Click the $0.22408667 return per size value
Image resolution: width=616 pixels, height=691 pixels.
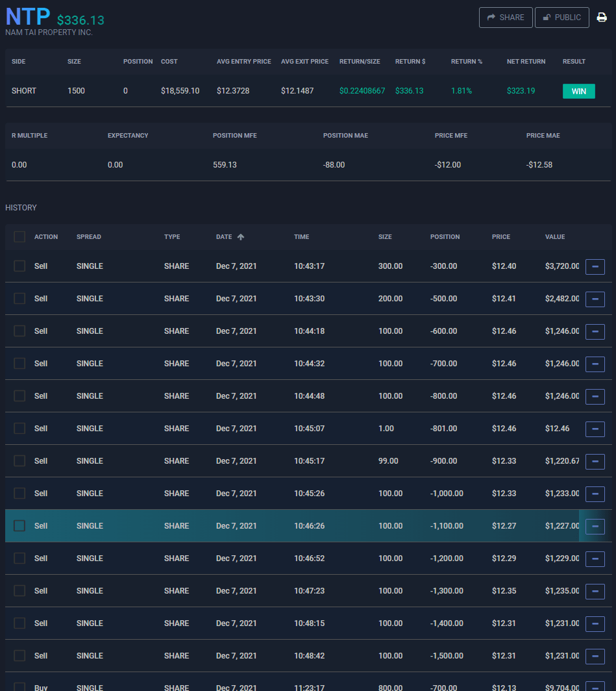362,91
